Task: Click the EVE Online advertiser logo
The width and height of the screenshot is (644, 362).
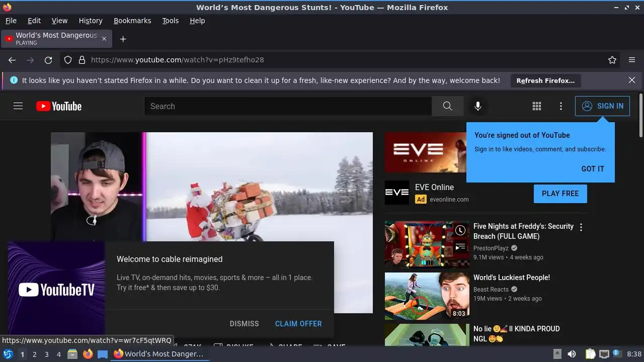Action: pyautogui.click(x=397, y=193)
